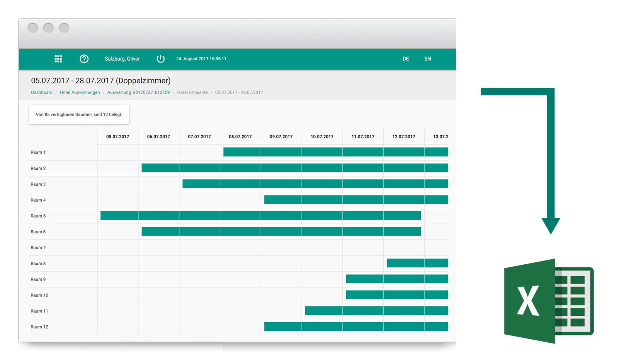Click the room availability info box

(79, 115)
